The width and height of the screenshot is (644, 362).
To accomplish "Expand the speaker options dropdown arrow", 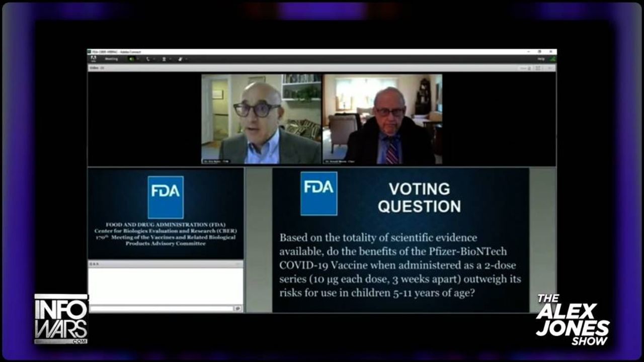I will coord(138,59).
